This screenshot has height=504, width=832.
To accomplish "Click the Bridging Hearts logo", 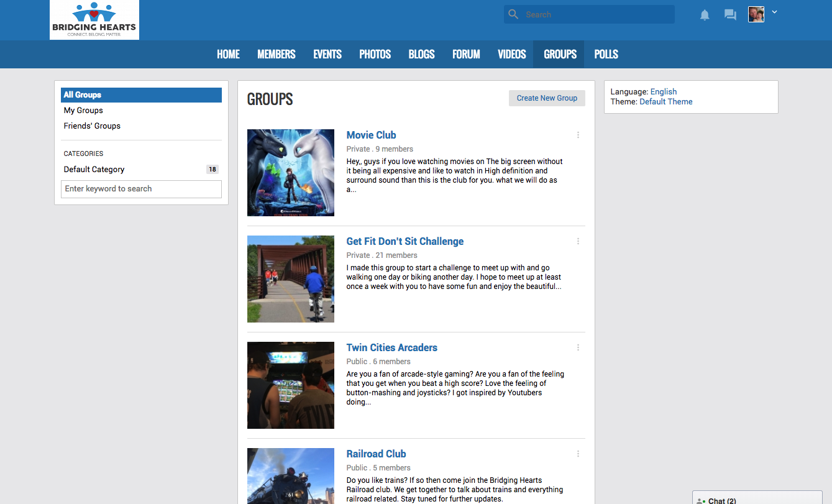I will pyautogui.click(x=94, y=20).
